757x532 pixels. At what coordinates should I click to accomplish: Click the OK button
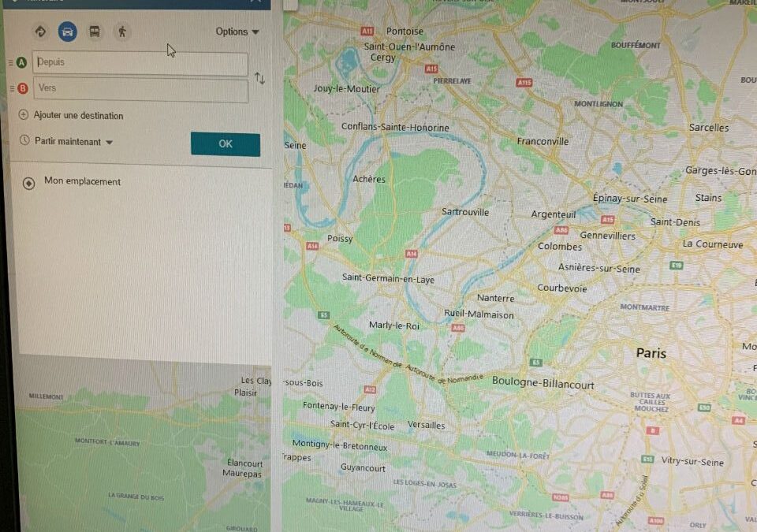[226, 144]
